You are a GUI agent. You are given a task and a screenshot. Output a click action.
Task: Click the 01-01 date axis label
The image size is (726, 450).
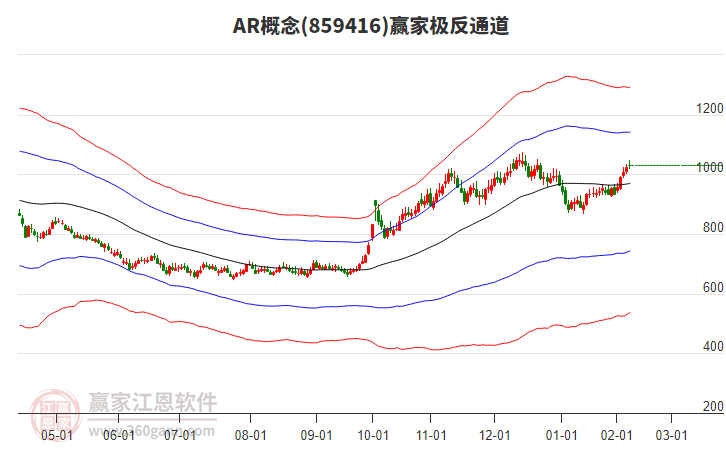(561, 435)
